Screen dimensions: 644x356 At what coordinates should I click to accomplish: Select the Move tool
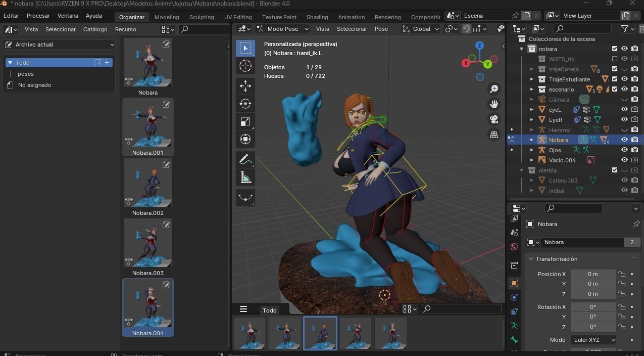(245, 86)
